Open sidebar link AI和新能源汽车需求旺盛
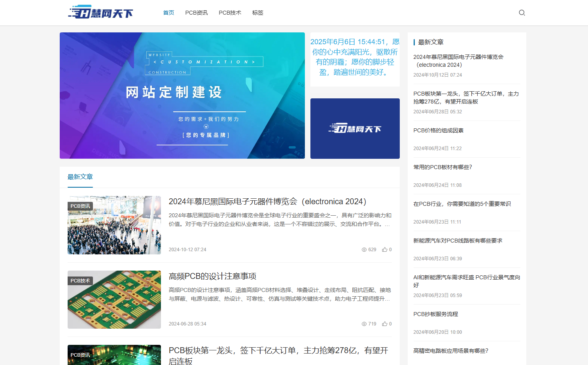The width and height of the screenshot is (588, 365). coord(467,281)
